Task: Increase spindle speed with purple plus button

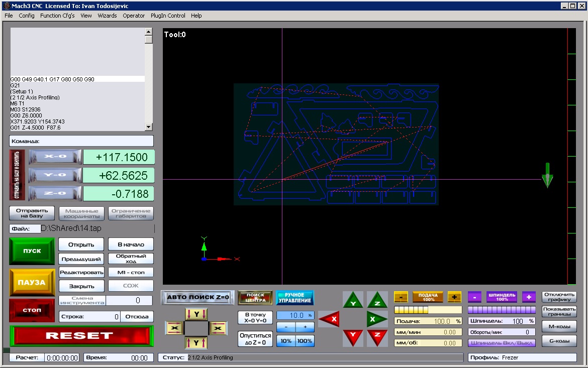Action: pos(529,297)
